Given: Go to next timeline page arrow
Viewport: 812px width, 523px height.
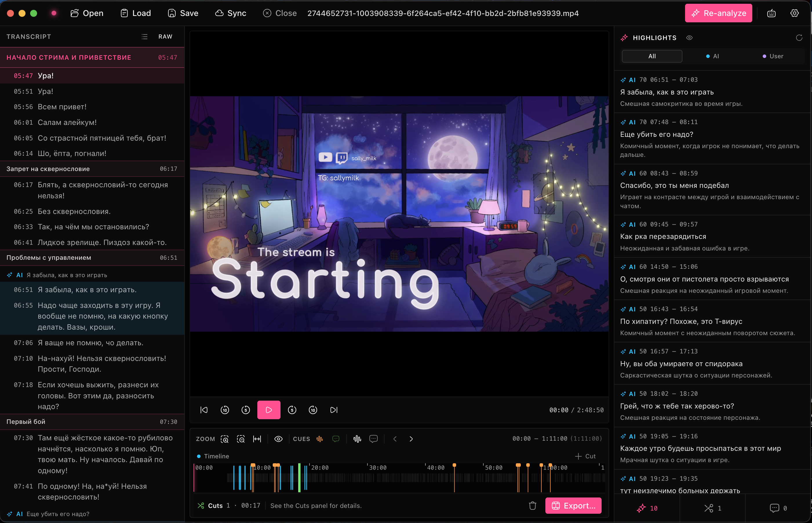Looking at the screenshot, I should coord(411,439).
